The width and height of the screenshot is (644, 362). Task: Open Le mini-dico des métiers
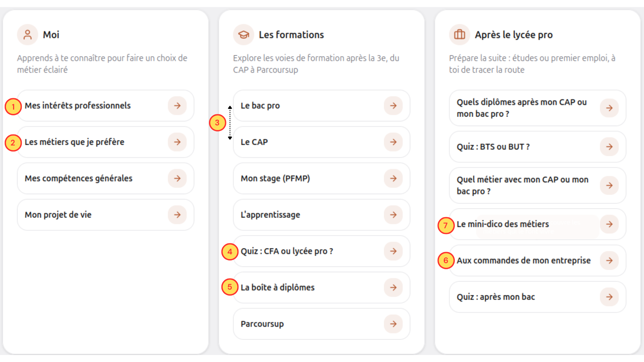(x=538, y=224)
